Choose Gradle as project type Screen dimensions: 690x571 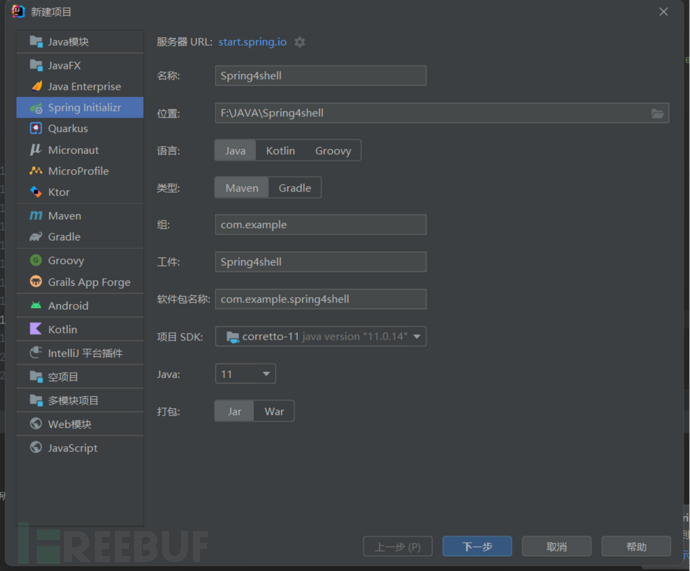(x=294, y=188)
